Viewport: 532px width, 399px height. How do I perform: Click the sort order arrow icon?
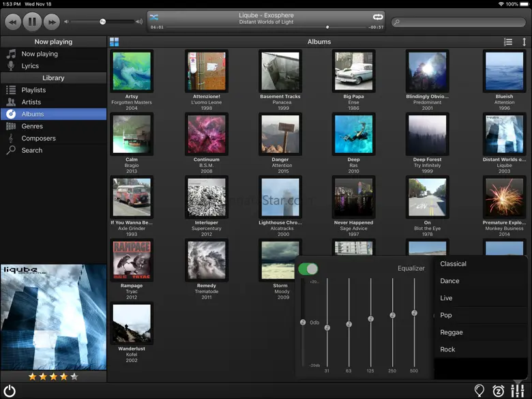click(524, 42)
